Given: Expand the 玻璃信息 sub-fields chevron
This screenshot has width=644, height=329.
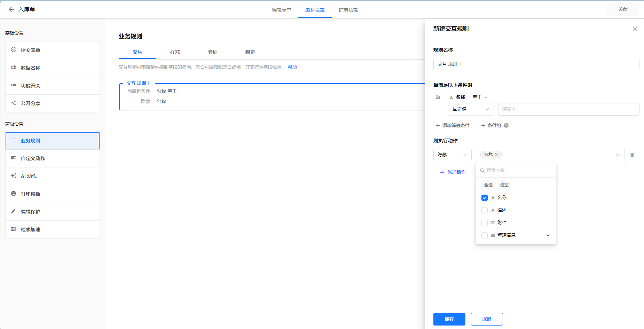Looking at the screenshot, I should [x=548, y=235].
